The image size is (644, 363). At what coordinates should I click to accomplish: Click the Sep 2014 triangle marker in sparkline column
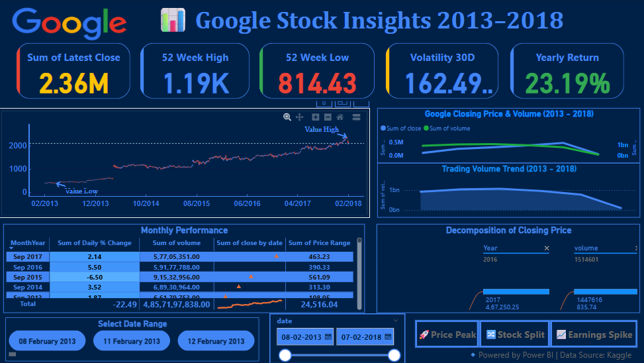[x=239, y=286]
